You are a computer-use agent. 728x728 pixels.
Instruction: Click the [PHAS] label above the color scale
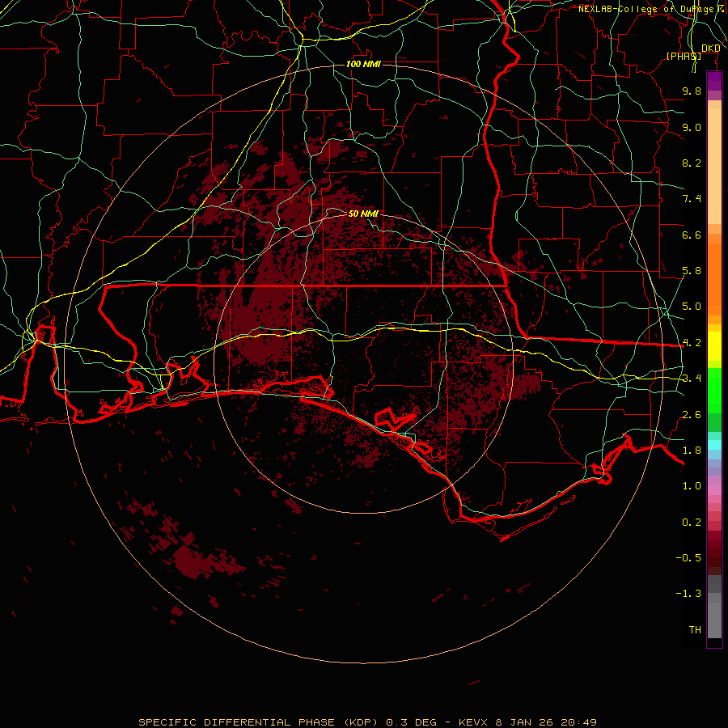coord(684,56)
